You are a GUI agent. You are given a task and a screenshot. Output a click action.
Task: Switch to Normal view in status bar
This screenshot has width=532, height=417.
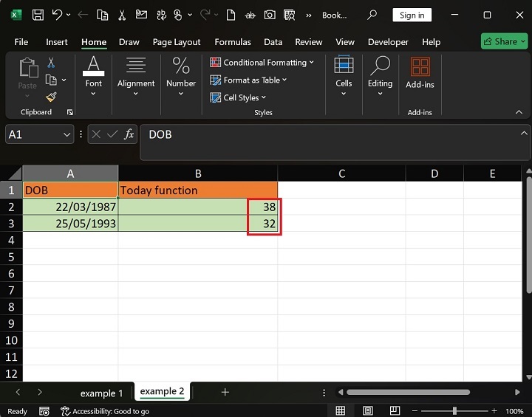coord(341,411)
